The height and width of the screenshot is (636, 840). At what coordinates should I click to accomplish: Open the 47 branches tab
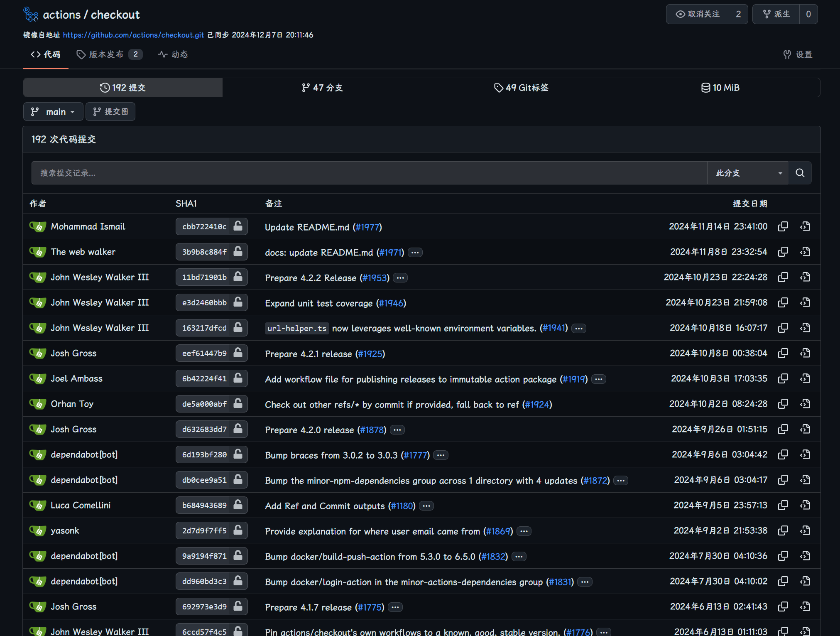pos(322,88)
